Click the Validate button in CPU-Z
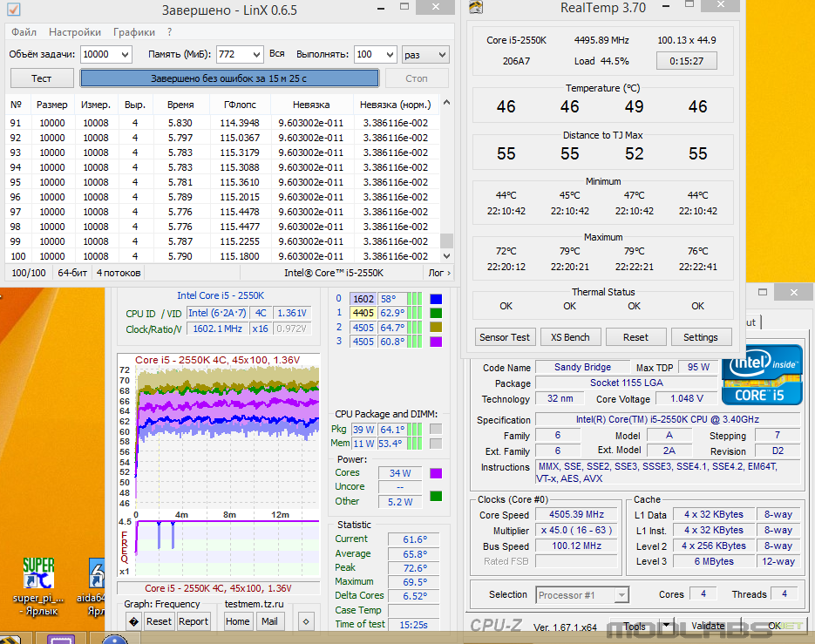Viewport: 815px width, 644px height. click(708, 626)
